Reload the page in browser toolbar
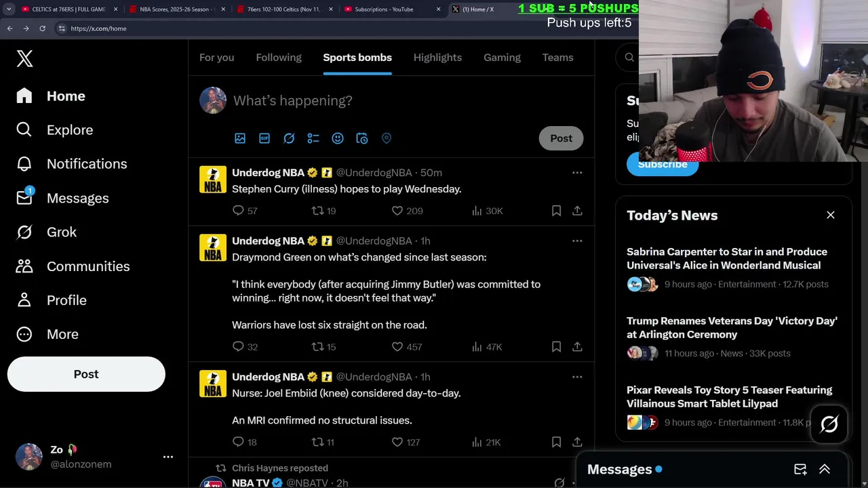The image size is (868, 488). [x=42, y=28]
